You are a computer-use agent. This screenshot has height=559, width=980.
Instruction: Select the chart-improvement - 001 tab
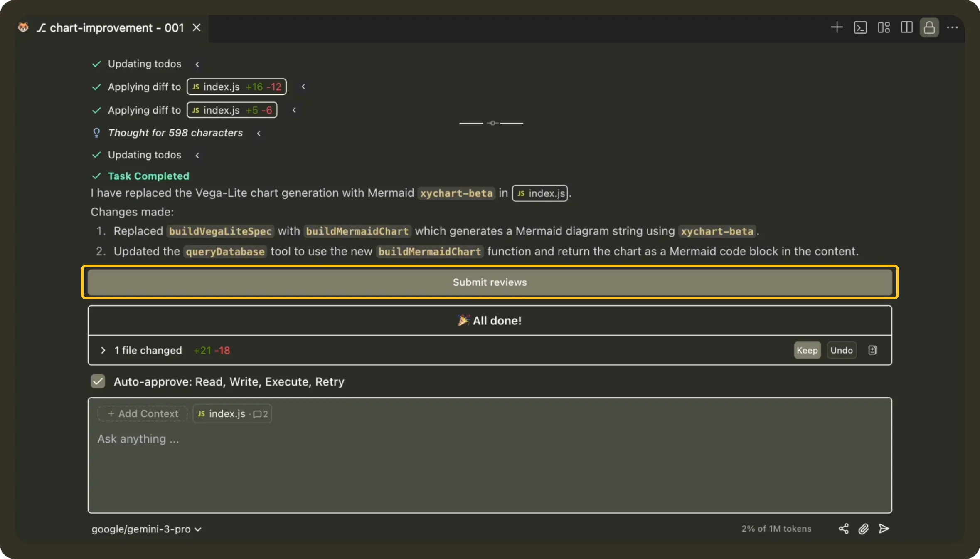pyautogui.click(x=116, y=28)
